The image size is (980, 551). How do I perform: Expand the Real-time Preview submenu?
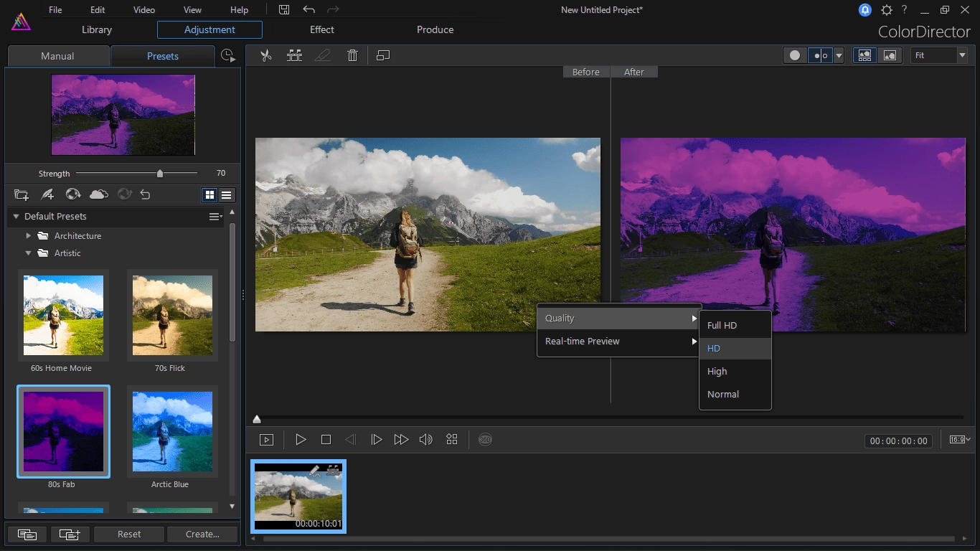[618, 342]
